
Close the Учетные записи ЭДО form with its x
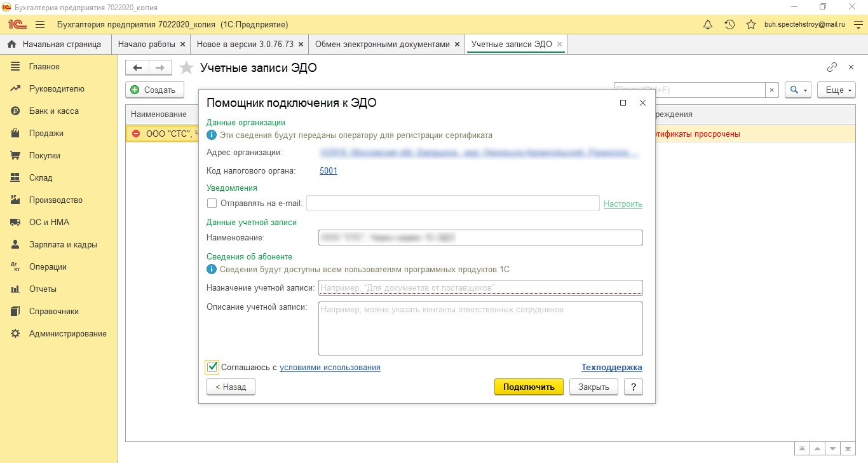pyautogui.click(x=851, y=67)
